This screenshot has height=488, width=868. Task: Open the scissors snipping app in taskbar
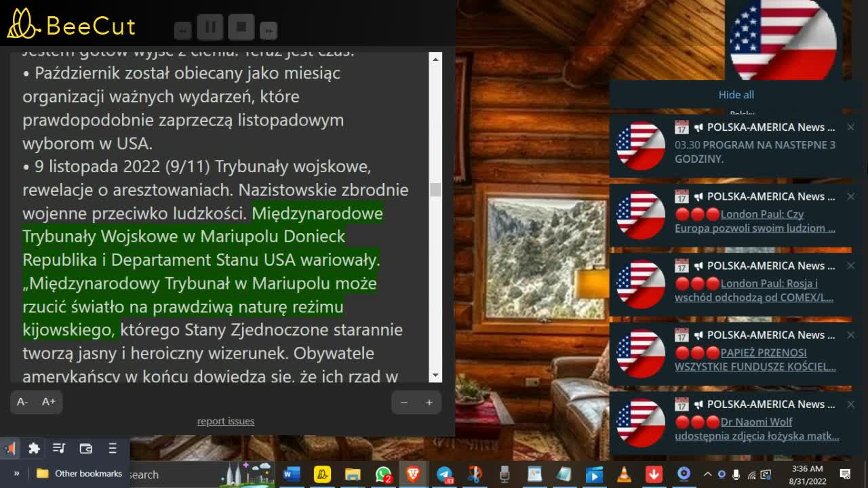pyautogui.click(x=475, y=474)
